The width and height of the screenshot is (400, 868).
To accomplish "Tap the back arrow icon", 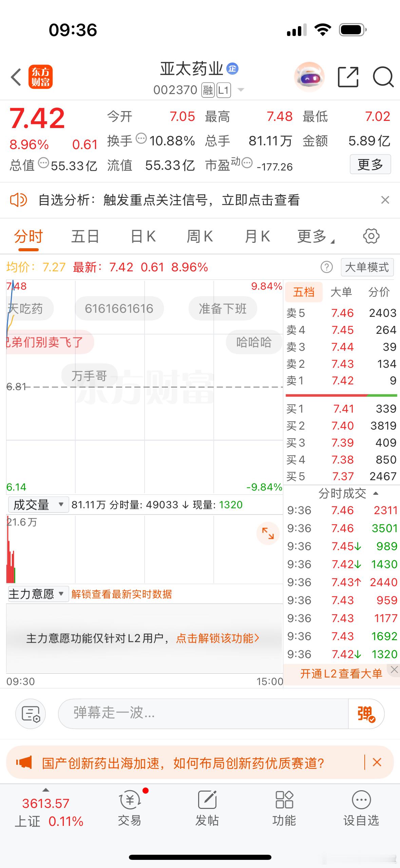I will tap(16, 77).
